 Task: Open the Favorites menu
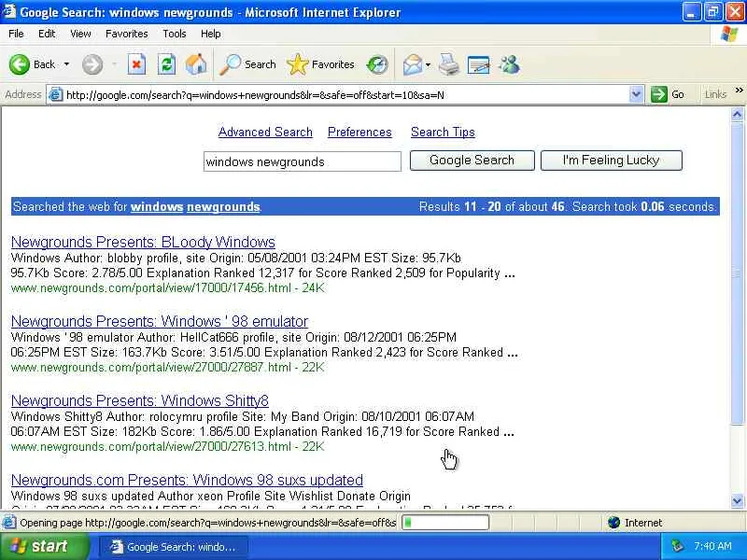click(x=127, y=34)
